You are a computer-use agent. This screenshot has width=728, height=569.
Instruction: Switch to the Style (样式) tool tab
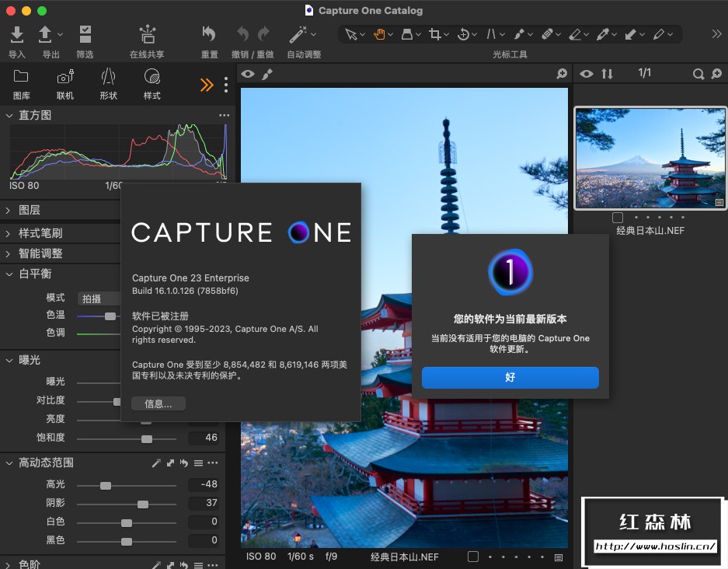click(152, 77)
